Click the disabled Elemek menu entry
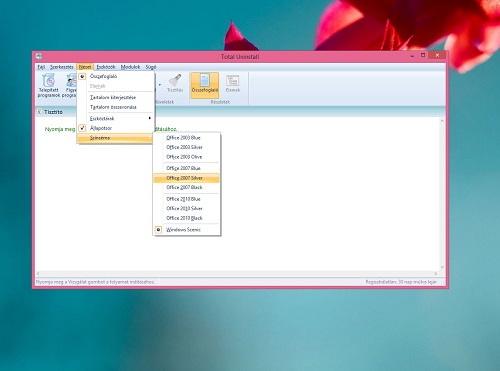This screenshot has width=500, height=371. 115,86
